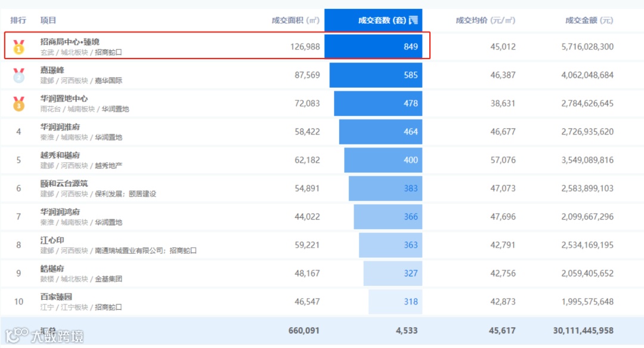Image resolution: width=644 pixels, height=348 pixels.
Task: Click the bronze medal rank 3 icon
Action: 18,104
